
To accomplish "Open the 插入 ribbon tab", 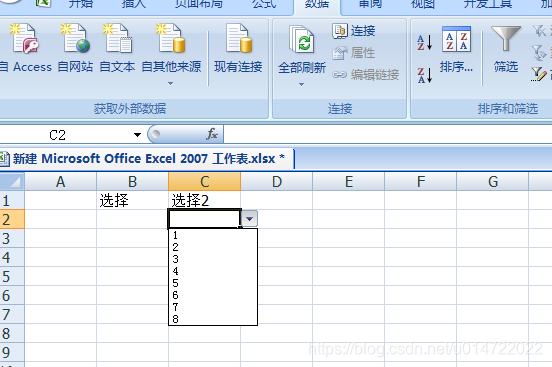I will point(133,4).
